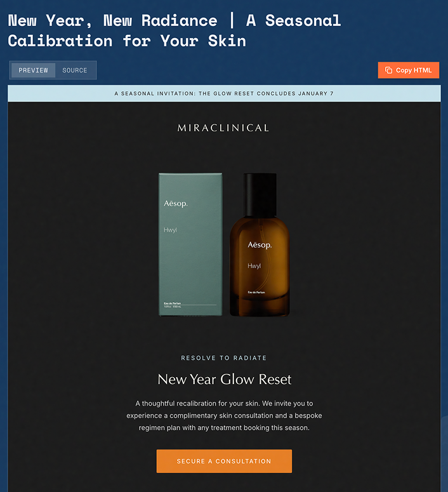Click the Glow Reset concludes January 7 banner
Image resolution: width=448 pixels, height=492 pixels.
(x=224, y=93)
